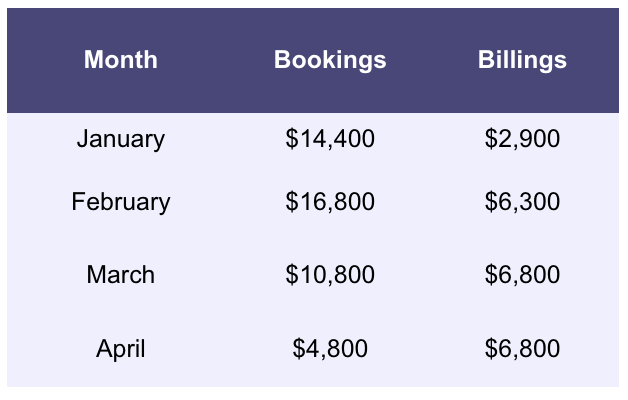
Task: Select the April month cell
Action: click(x=121, y=349)
